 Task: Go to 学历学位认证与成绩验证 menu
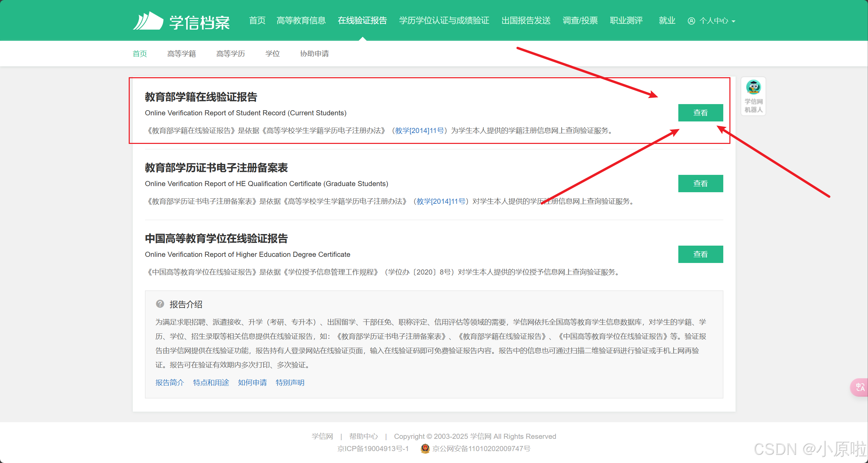click(x=444, y=21)
